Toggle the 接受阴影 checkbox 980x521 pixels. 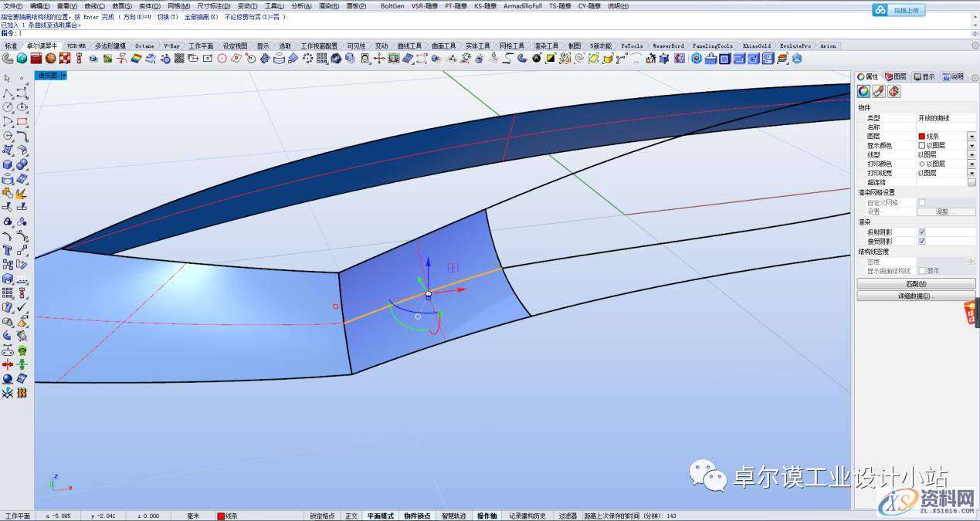tap(921, 241)
